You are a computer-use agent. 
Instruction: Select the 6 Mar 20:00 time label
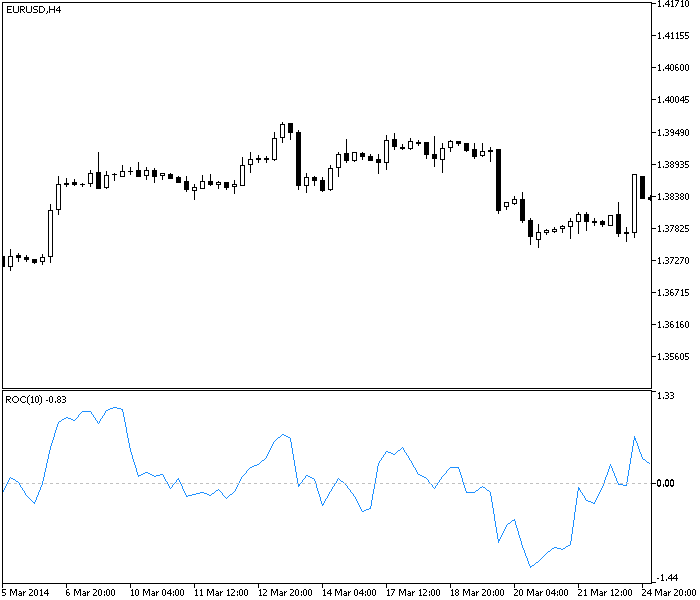point(89,592)
